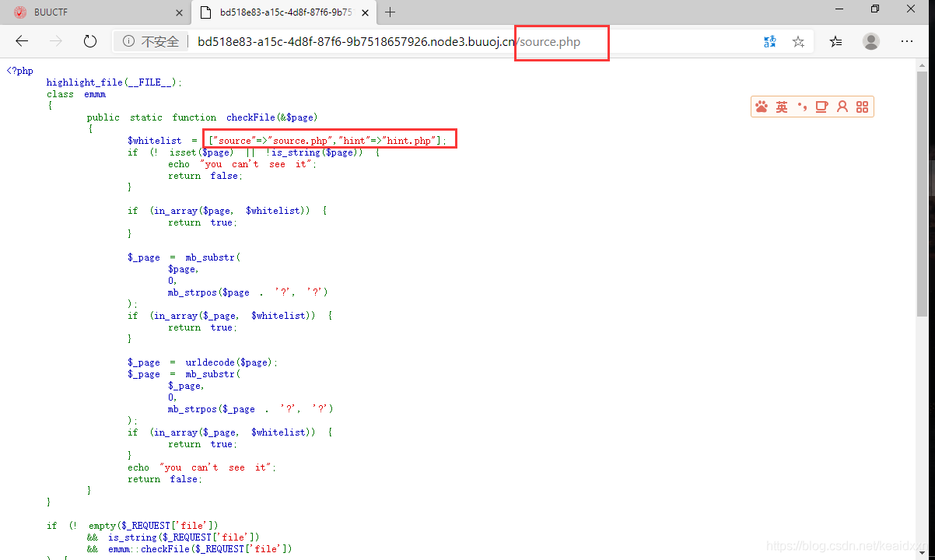Open the browser settings and more menu

coord(907,42)
